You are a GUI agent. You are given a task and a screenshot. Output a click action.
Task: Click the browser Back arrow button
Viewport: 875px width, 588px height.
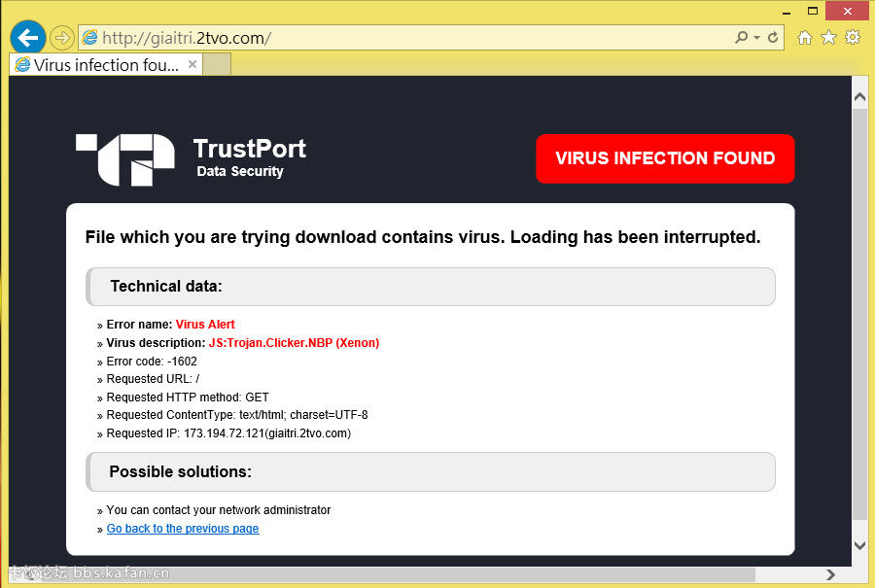click(x=28, y=38)
